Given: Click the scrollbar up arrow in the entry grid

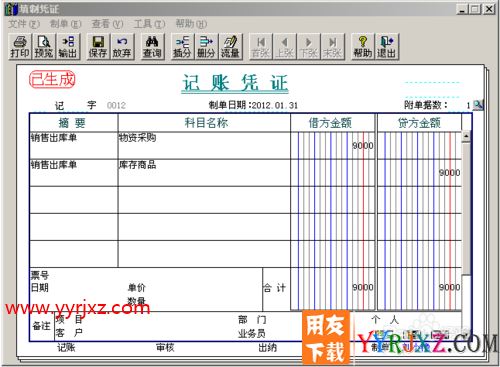Looking at the screenshot, I should pyautogui.click(x=466, y=136).
